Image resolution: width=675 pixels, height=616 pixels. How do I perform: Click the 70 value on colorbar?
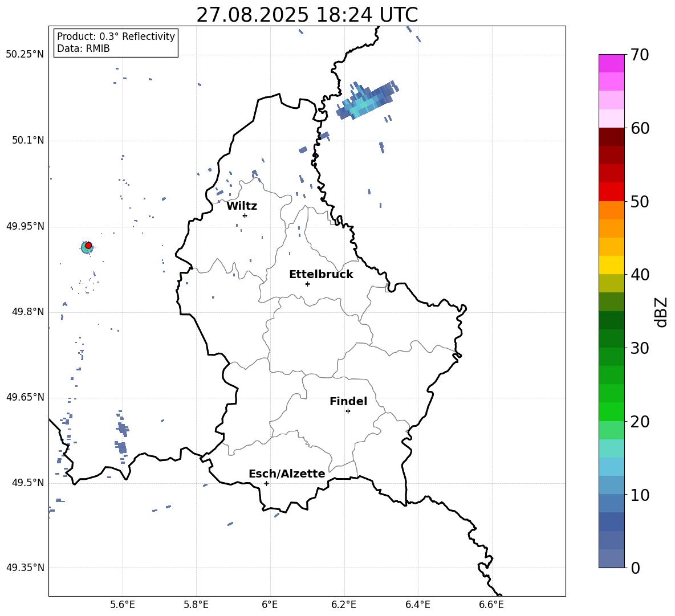pyautogui.click(x=640, y=55)
